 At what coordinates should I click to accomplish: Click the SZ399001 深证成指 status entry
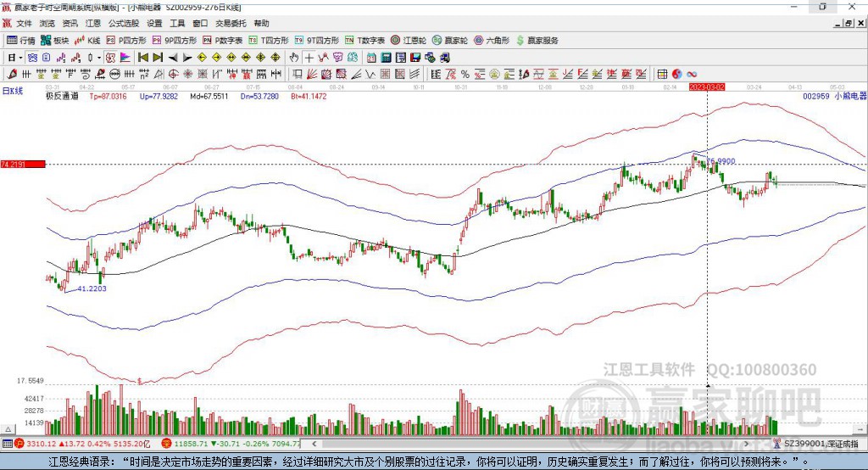point(821,444)
